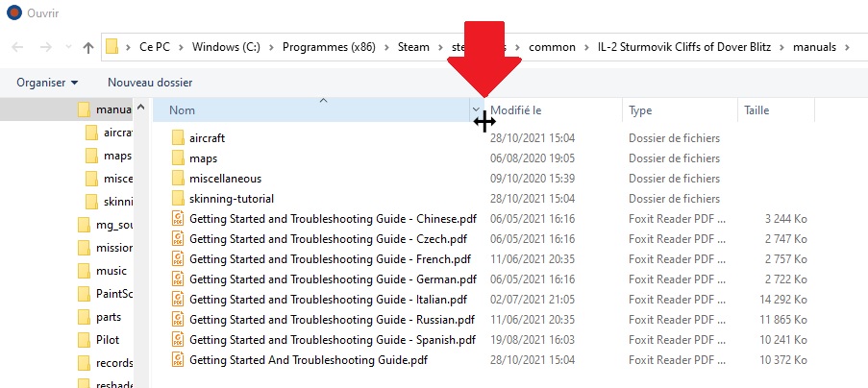The height and width of the screenshot is (388, 868).
Task: Select skinni... subfolder in navigation tree
Action: tap(109, 201)
